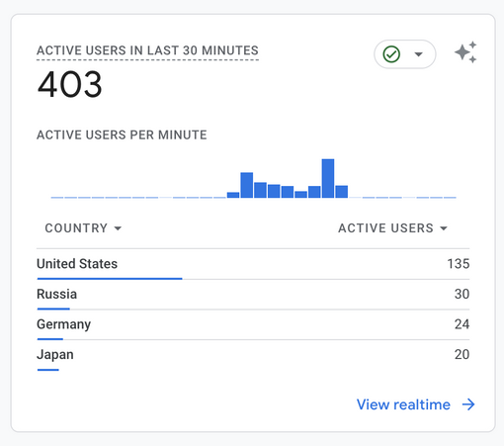Click the Japan blue proportion bar

(48, 370)
